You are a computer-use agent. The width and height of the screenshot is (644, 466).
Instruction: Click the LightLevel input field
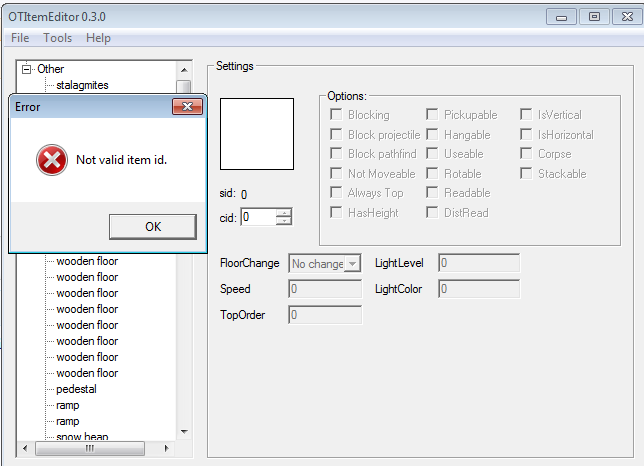coord(479,263)
